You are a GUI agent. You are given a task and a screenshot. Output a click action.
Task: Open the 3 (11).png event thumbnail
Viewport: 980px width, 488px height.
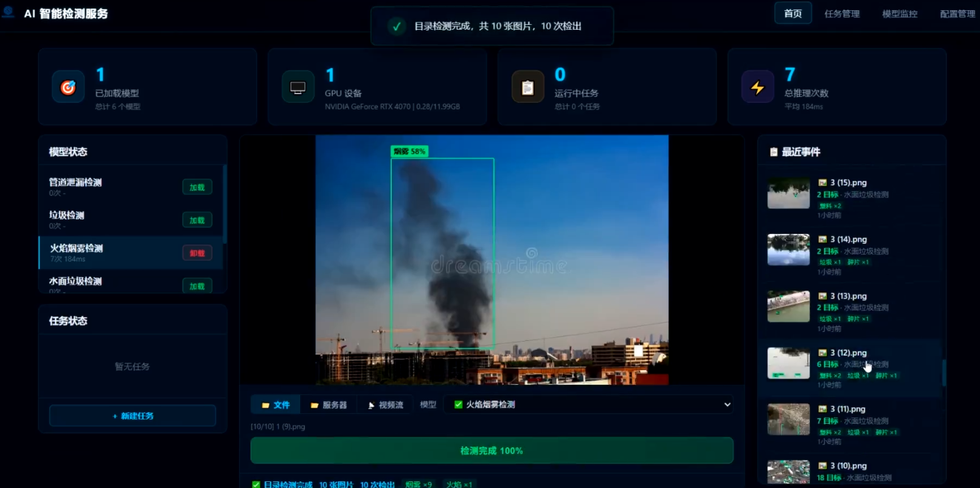[788, 419]
